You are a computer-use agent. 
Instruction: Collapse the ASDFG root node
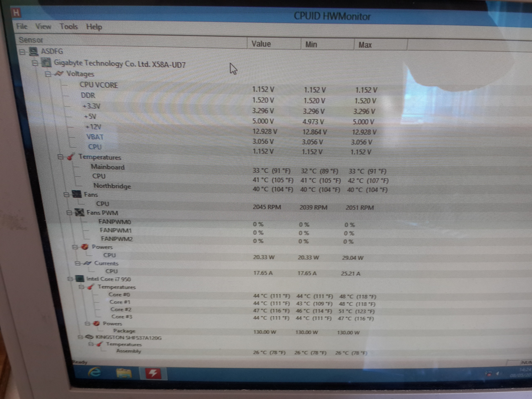[x=22, y=52]
